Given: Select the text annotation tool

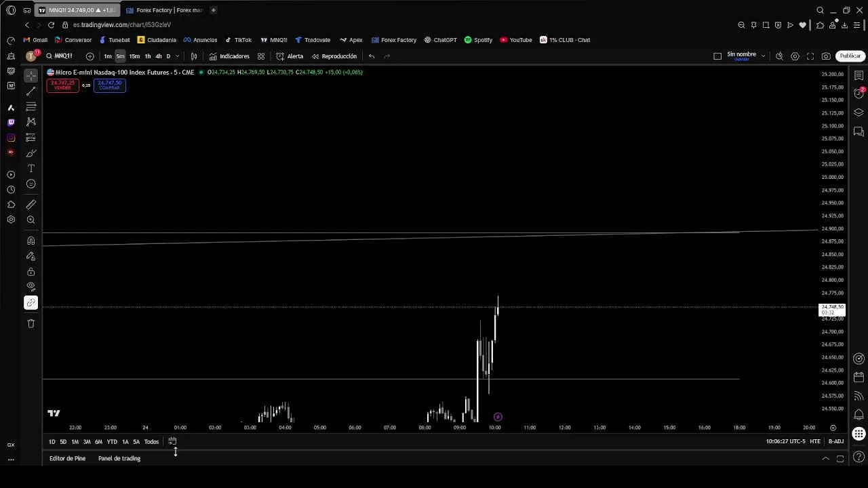Looking at the screenshot, I should coord(31,169).
